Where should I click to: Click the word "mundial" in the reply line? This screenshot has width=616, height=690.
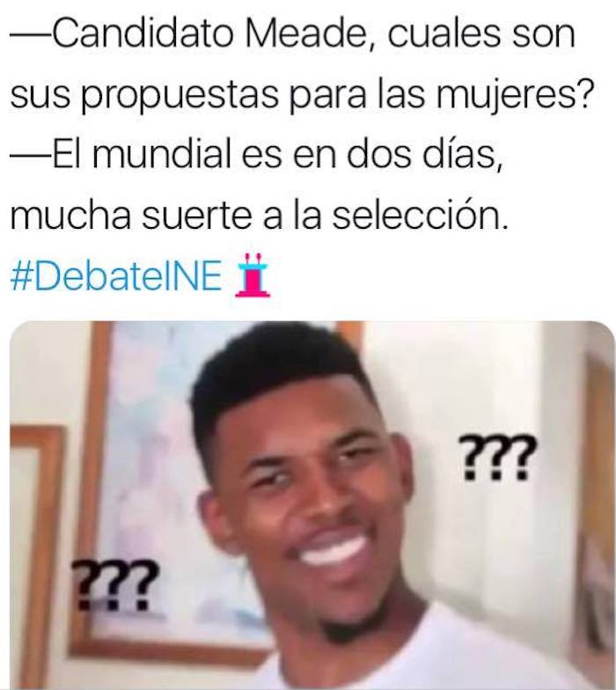tap(162, 155)
